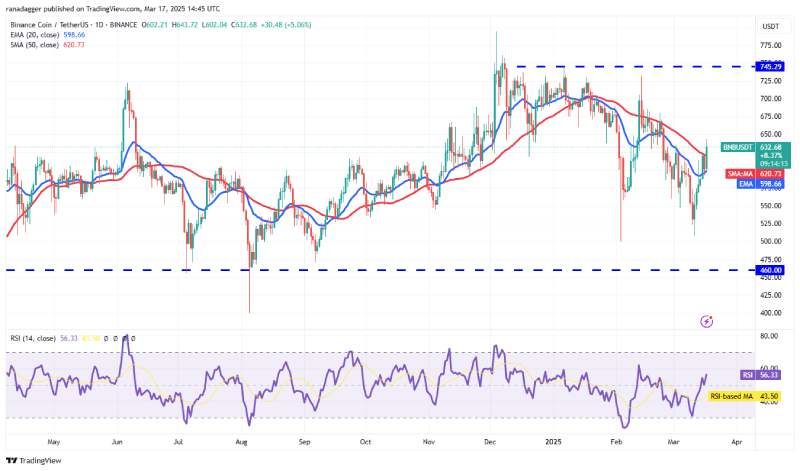
Task: Click the May label on time axis
Action: [x=54, y=442]
